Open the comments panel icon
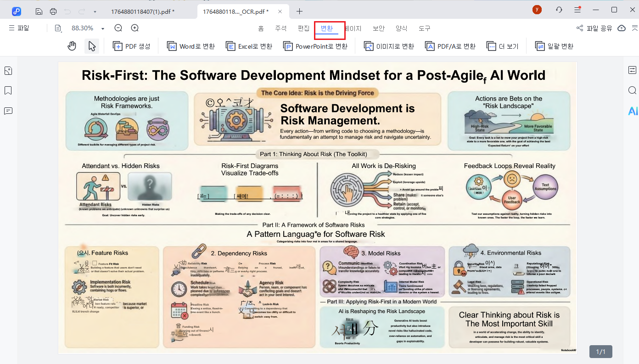 [x=8, y=111]
